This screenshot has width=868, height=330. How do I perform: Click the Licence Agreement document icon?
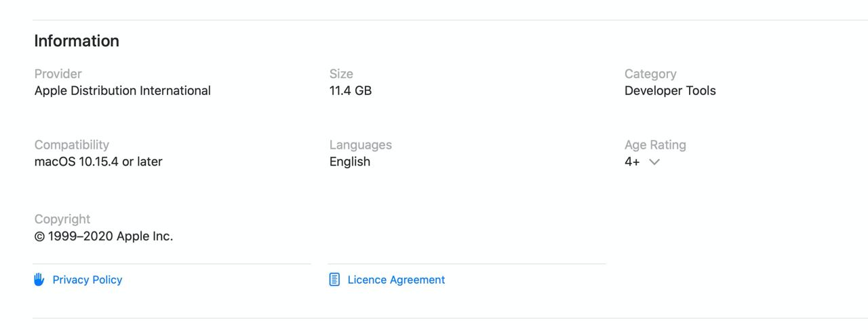[x=334, y=280]
